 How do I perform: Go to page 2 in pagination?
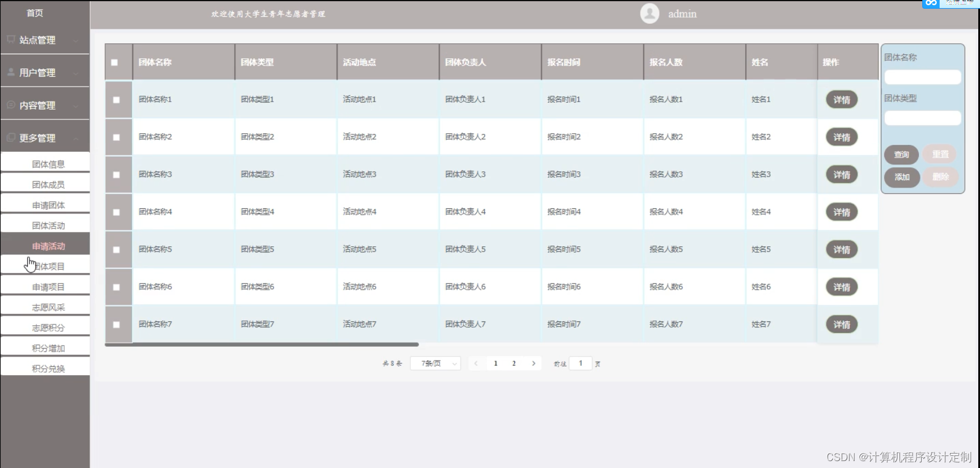click(514, 364)
